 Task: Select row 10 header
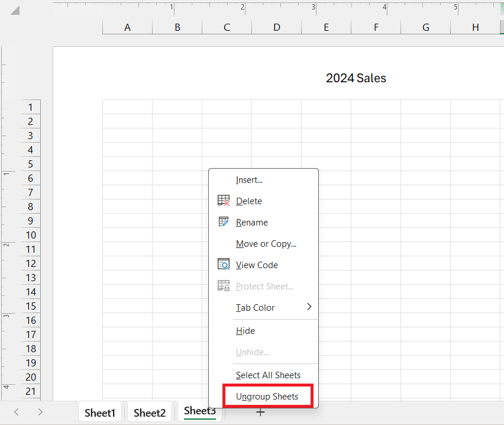coord(31,235)
